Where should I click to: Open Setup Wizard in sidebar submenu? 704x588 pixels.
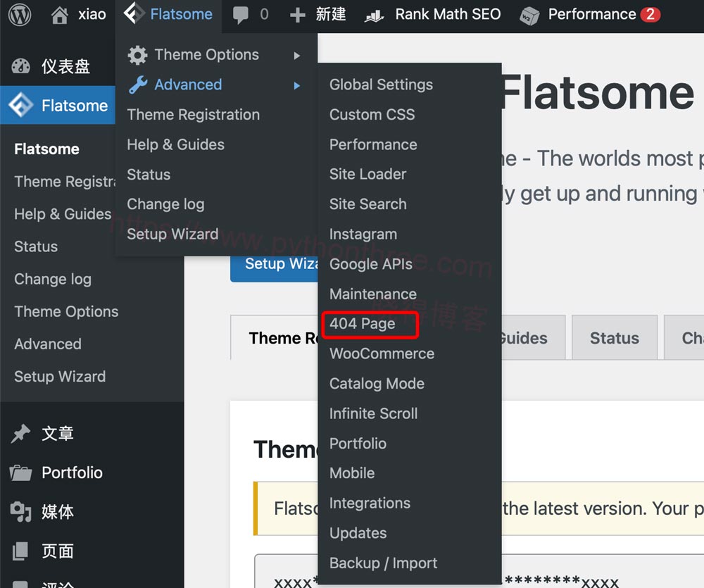click(60, 377)
